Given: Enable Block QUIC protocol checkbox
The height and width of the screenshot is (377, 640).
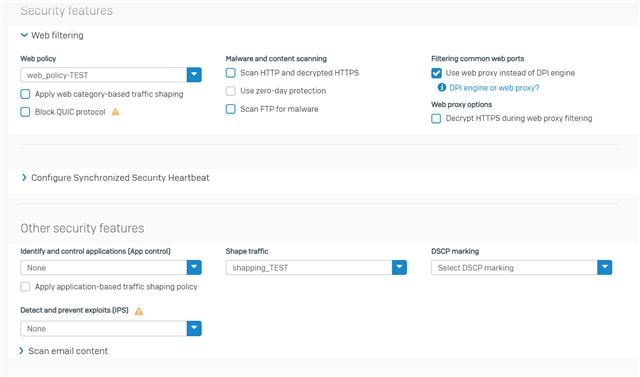Looking at the screenshot, I should point(25,112).
